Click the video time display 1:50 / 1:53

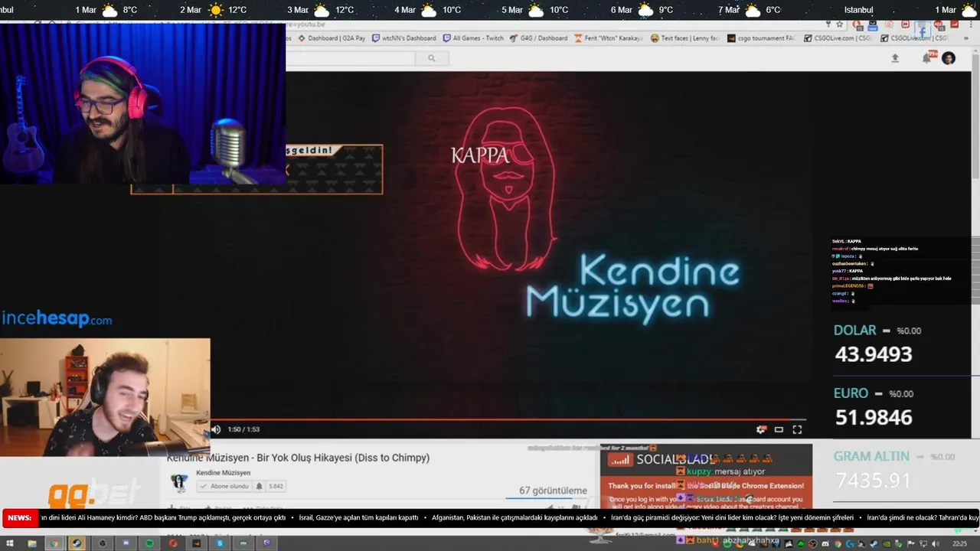(x=243, y=429)
